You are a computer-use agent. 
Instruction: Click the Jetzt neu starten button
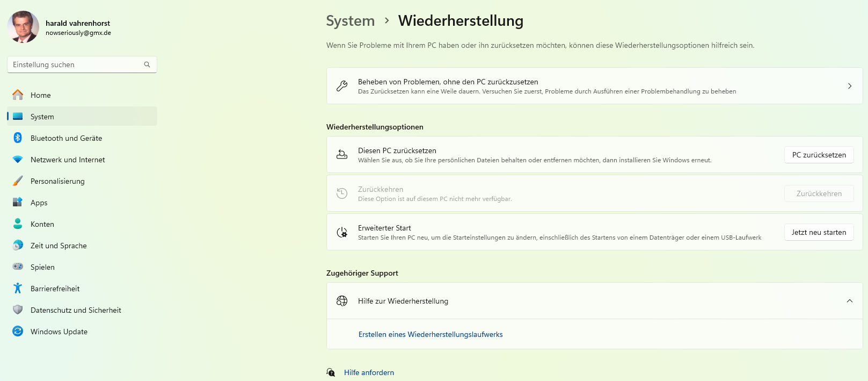(819, 232)
